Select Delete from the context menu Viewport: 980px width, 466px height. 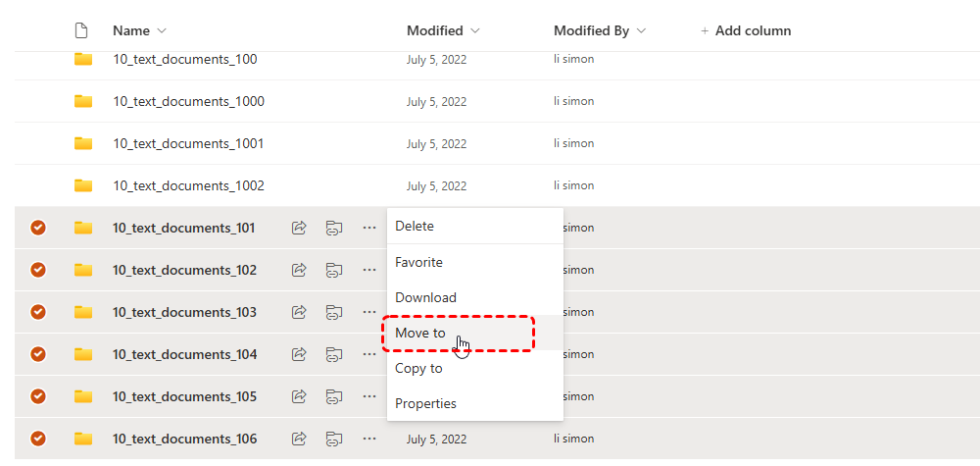pos(415,226)
